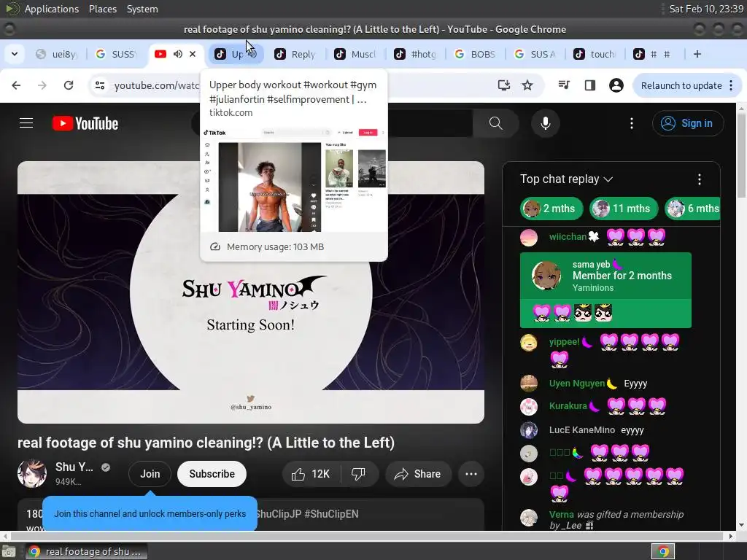This screenshot has width=747, height=560.
Task: Open the Applications menu
Action: click(52, 9)
